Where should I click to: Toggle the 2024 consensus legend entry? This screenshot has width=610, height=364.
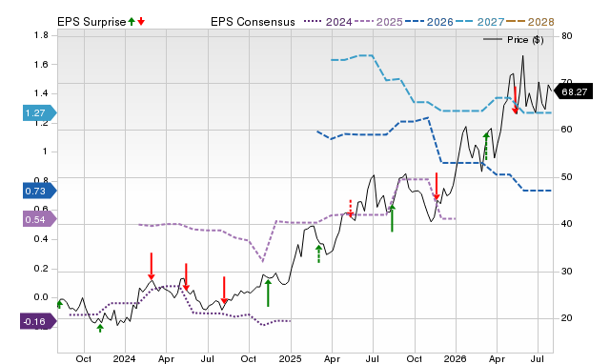coord(328,22)
